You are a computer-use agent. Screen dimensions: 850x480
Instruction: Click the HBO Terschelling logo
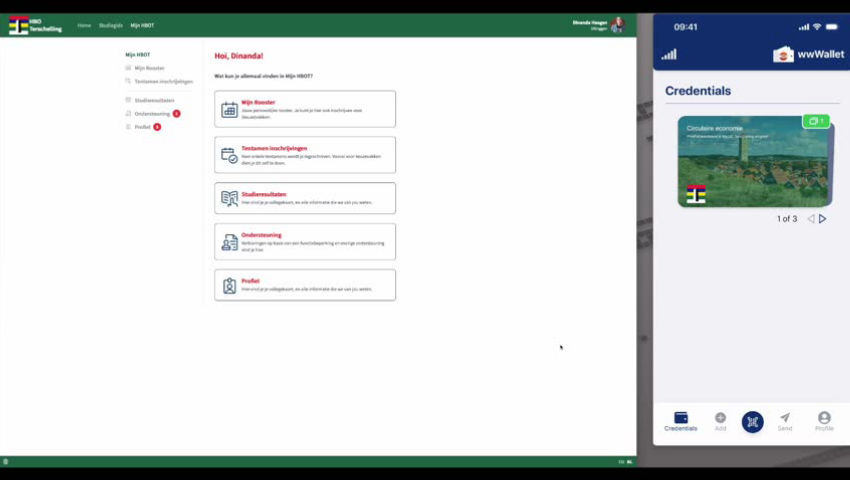pos(34,25)
